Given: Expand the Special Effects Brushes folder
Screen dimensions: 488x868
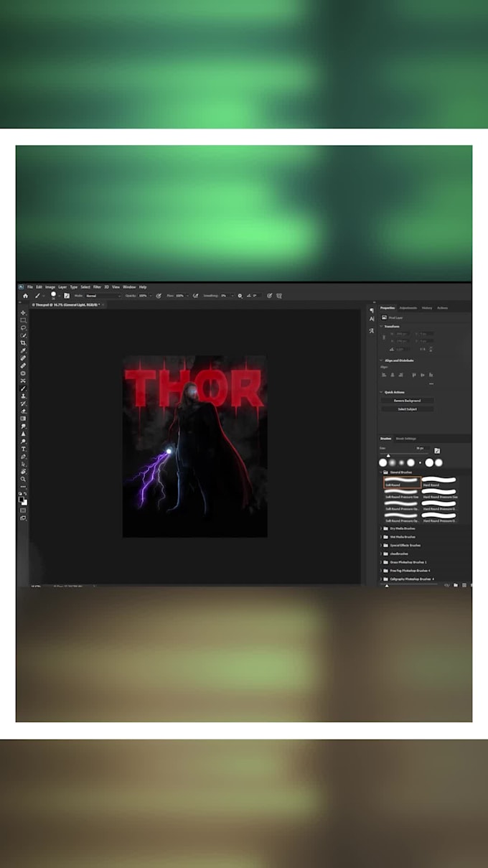Looking at the screenshot, I should [380, 545].
